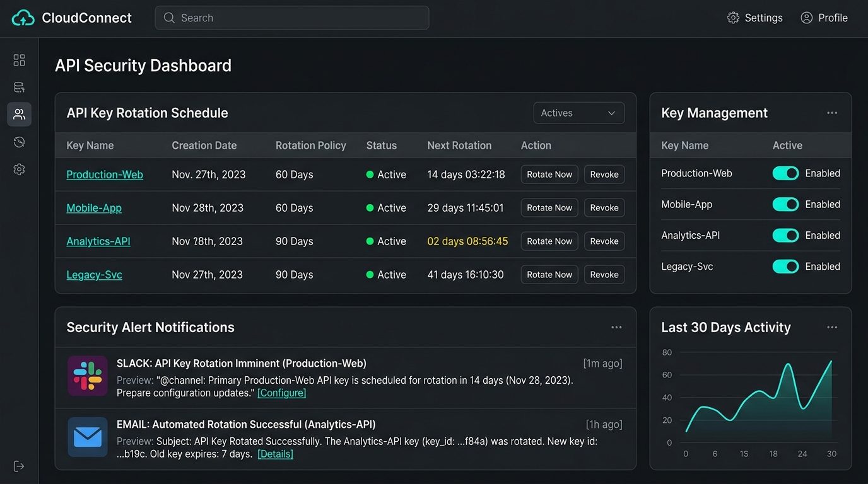This screenshot has height=484, width=868.
Task: Revoke the Analytics-API key
Action: (604, 241)
